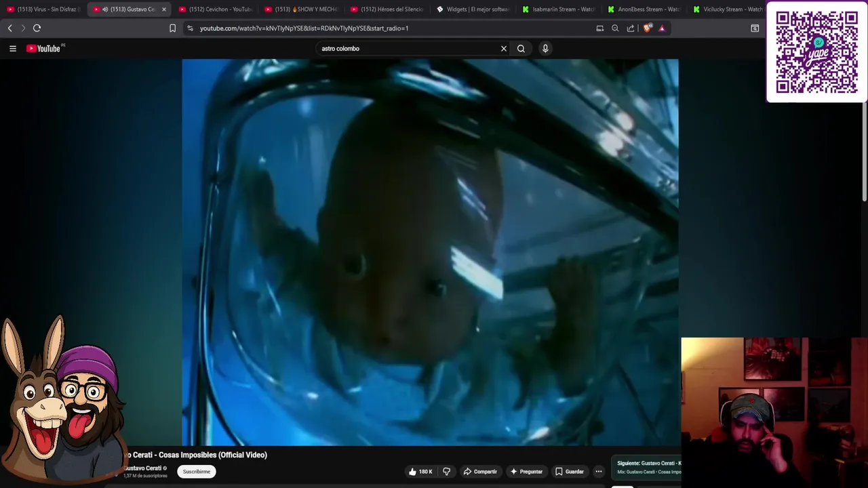Open site info icon beside URL
Screen dimensions: 868x488
[x=191, y=28]
